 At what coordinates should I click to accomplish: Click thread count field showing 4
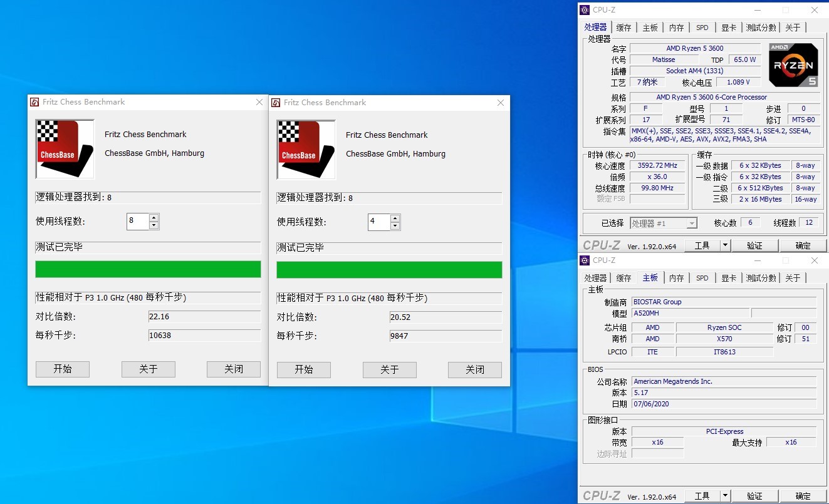pyautogui.click(x=379, y=222)
